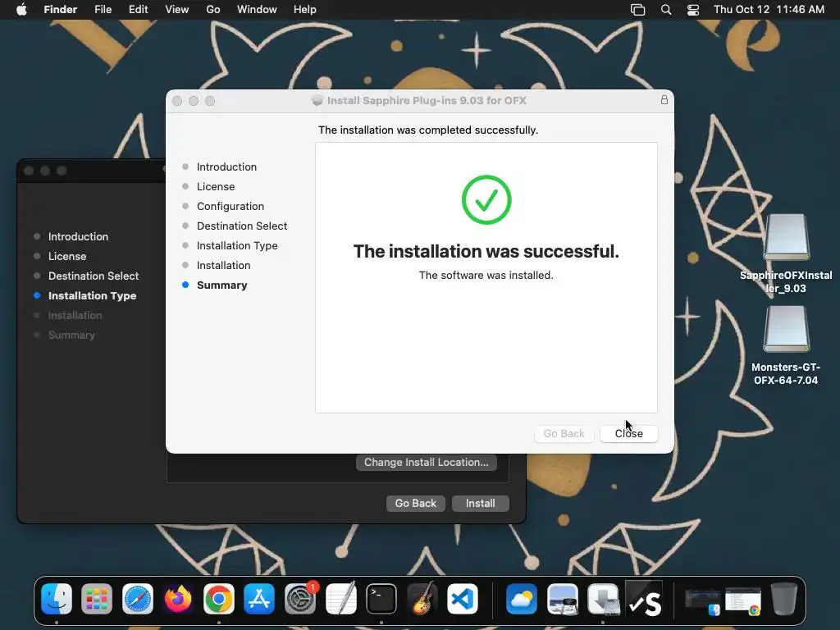Open the Trash from the dock
The image size is (840, 630).
click(x=783, y=598)
